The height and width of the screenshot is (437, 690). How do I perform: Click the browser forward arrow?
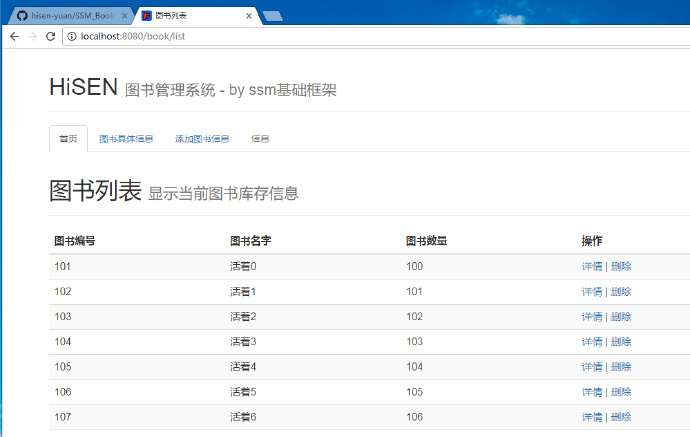click(33, 36)
